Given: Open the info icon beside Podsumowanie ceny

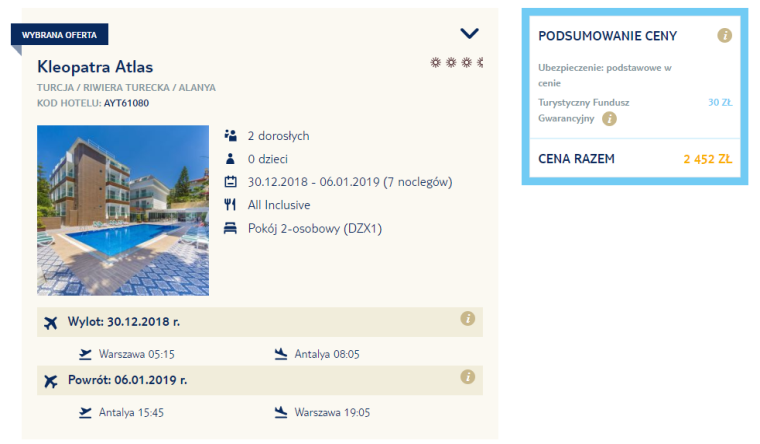Looking at the screenshot, I should [725, 35].
